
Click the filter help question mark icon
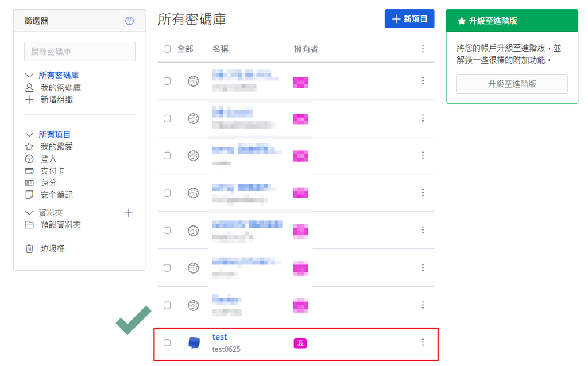[129, 21]
